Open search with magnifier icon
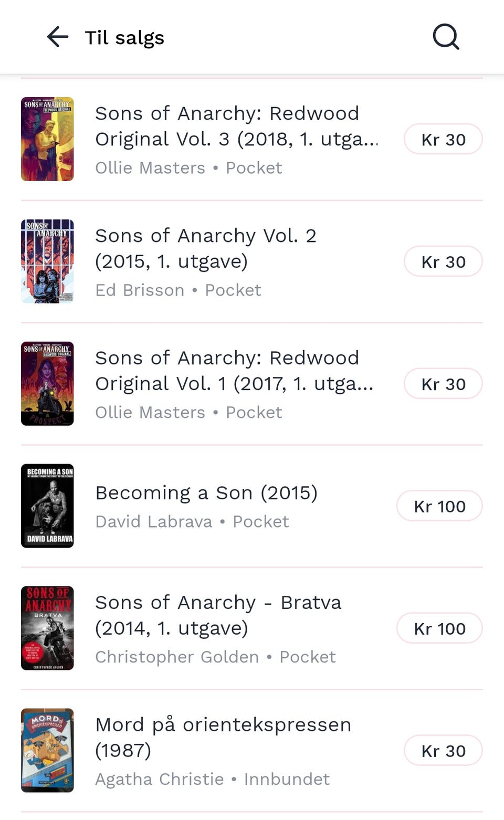504x820 pixels. pyautogui.click(x=446, y=37)
